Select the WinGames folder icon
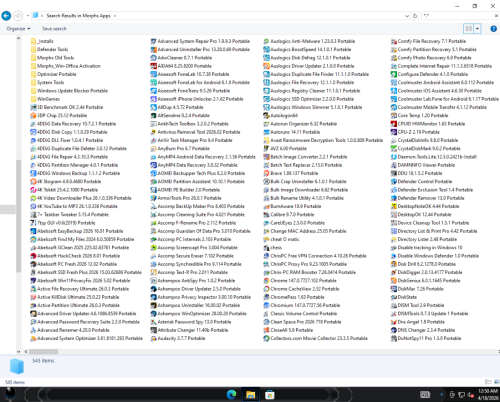The height and width of the screenshot is (402, 500). pyautogui.click(x=33, y=99)
